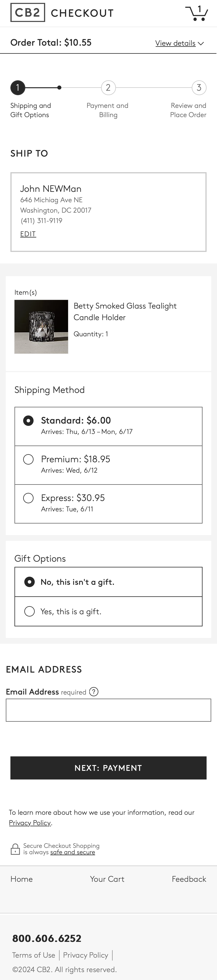217x980 pixels.
Task: Click the secure checkout lock icon
Action: [15, 849]
